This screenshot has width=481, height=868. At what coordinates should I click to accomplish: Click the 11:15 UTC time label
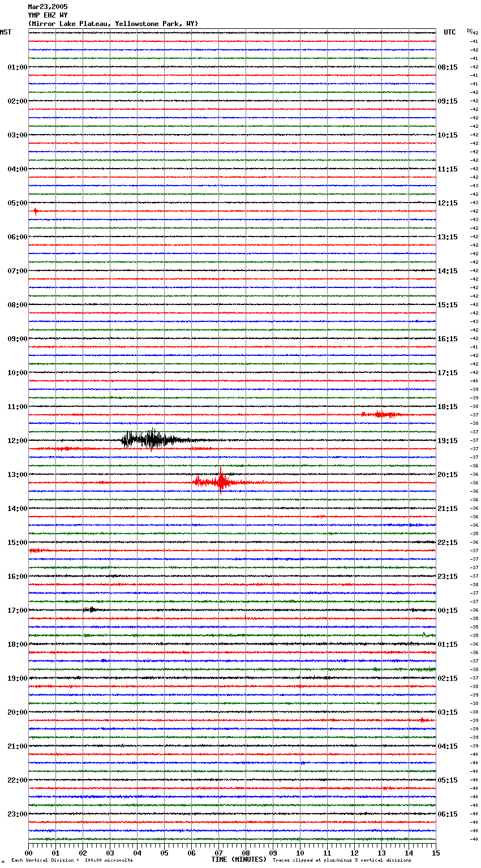click(448, 169)
